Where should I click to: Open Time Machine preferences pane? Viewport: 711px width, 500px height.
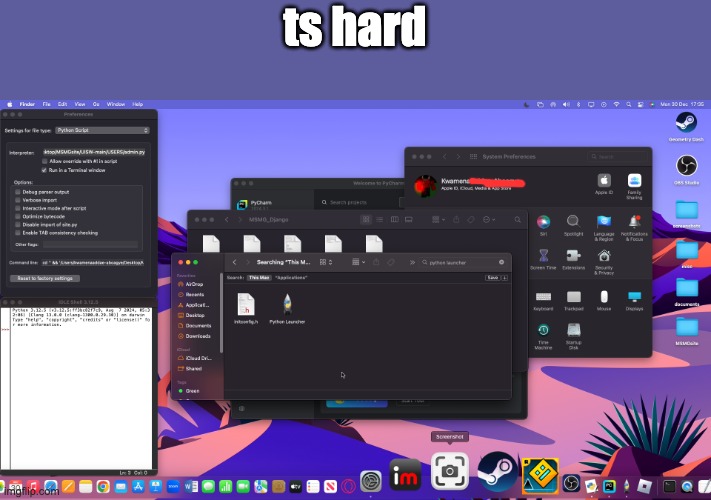[x=543, y=336]
